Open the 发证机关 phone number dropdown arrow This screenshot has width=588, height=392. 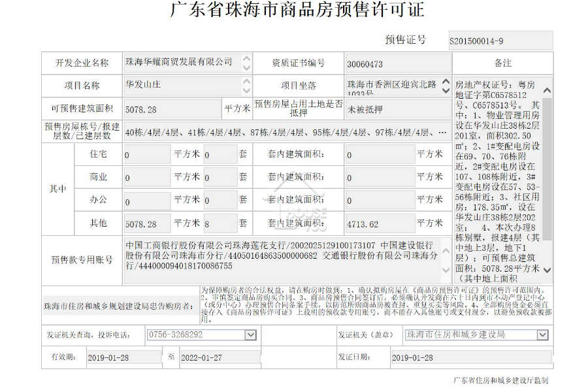[250, 335]
